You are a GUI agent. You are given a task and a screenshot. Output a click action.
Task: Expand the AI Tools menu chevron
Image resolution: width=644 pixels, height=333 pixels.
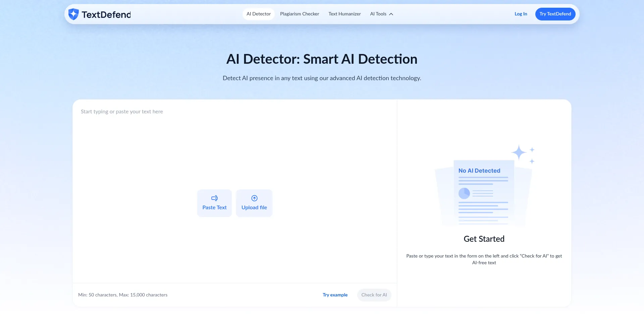391,14
